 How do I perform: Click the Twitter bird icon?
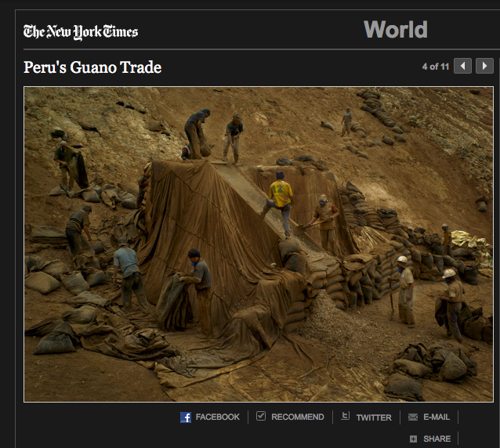(345, 417)
